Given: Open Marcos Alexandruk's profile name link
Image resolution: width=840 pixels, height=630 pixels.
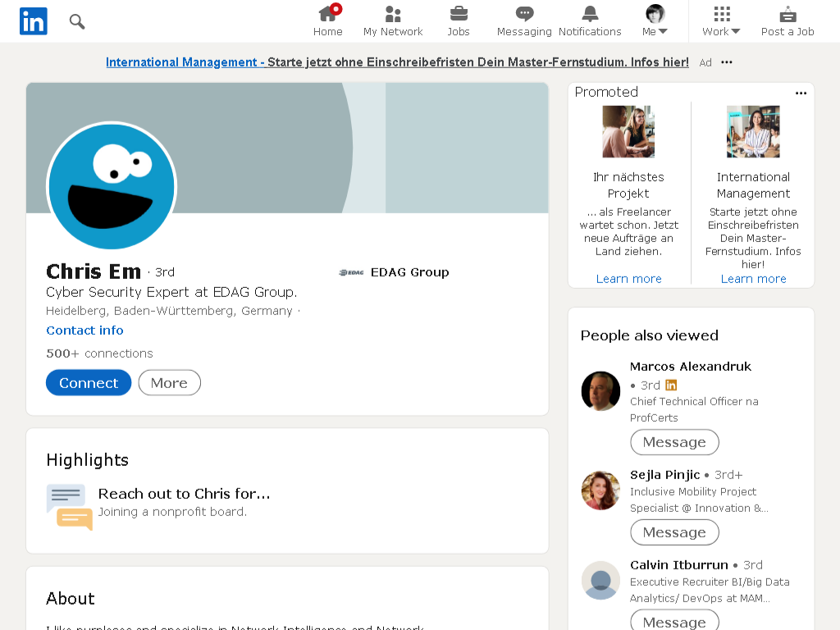Looking at the screenshot, I should (691, 367).
